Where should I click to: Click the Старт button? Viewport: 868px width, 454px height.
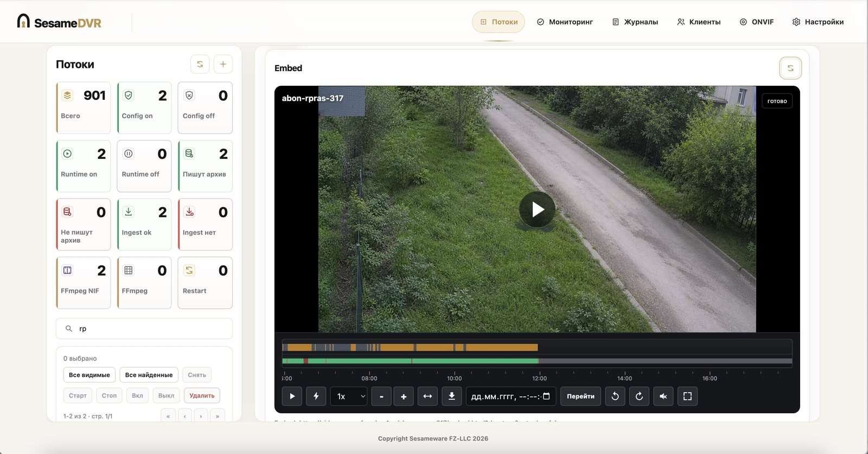[x=78, y=395]
